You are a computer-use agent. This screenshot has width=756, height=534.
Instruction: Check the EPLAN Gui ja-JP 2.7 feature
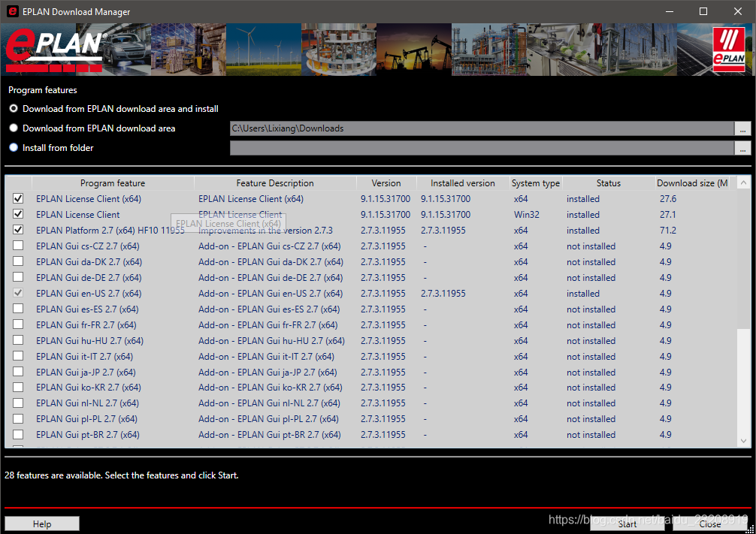click(x=19, y=373)
